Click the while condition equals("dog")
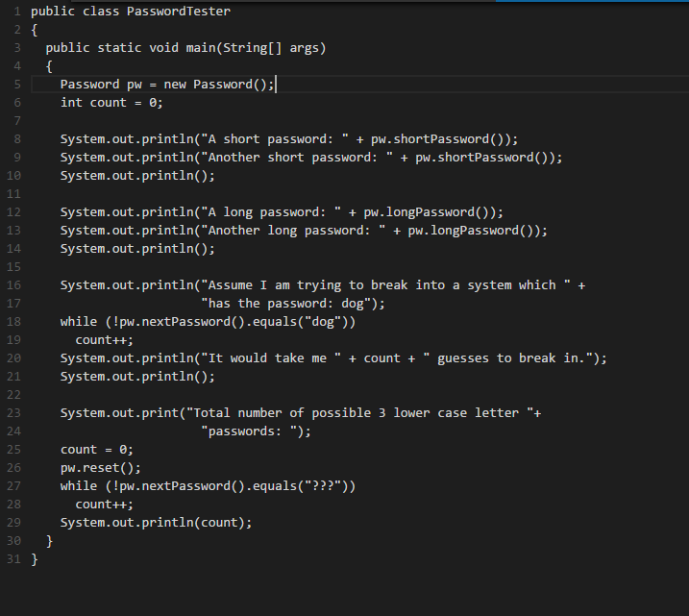The image size is (689, 616). [301, 322]
